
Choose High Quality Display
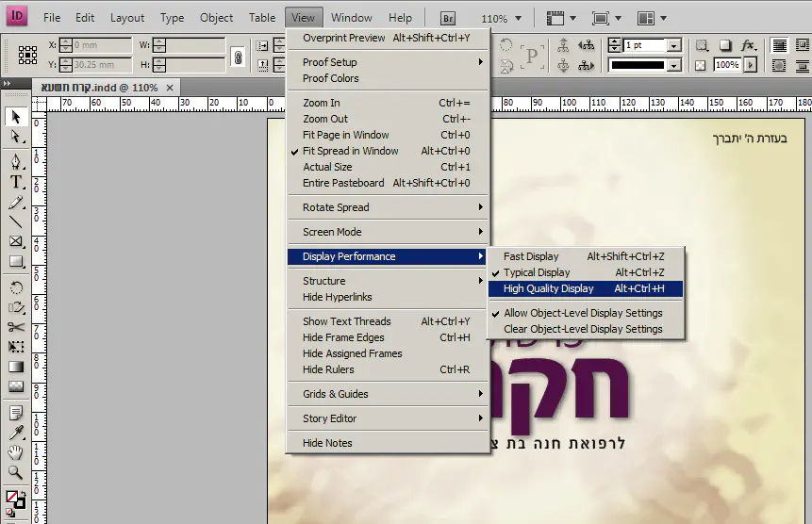tap(548, 288)
